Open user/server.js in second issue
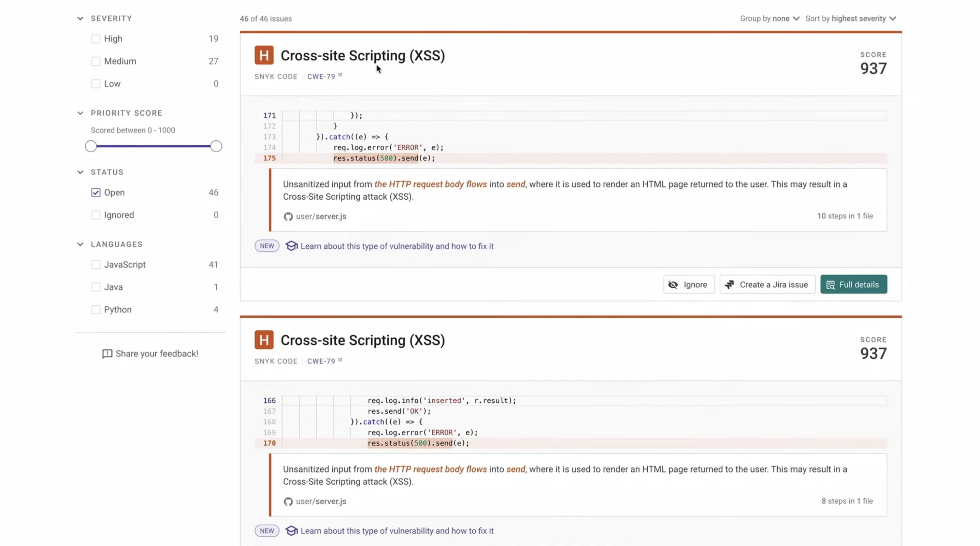Image resolution: width=980 pixels, height=546 pixels. click(x=321, y=501)
